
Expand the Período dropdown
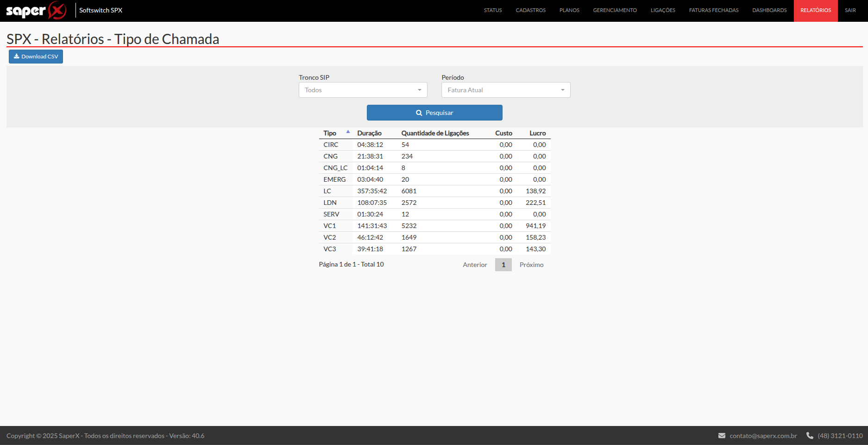pyautogui.click(x=505, y=90)
